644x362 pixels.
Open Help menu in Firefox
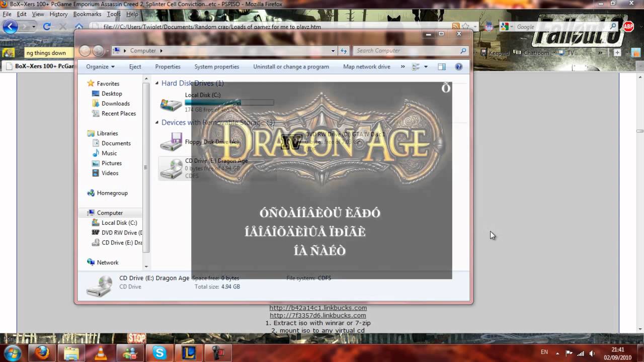132,14
